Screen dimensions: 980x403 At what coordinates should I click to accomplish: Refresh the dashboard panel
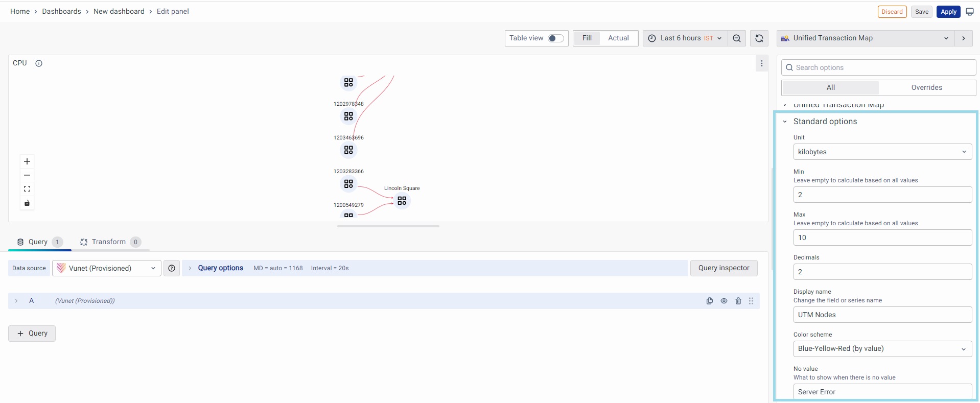tap(759, 38)
